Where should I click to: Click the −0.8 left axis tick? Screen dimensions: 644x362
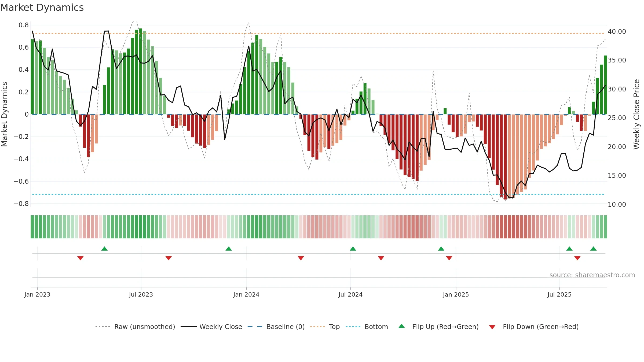(21, 204)
